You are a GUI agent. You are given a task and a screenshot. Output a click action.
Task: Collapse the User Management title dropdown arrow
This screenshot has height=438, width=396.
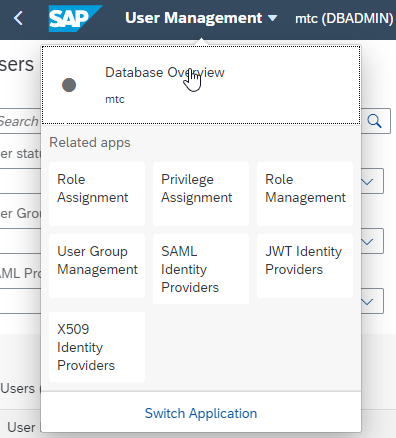click(x=273, y=18)
